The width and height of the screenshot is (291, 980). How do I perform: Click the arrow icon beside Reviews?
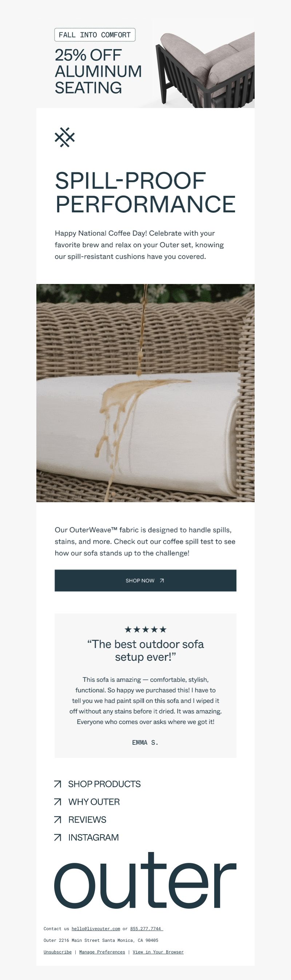58,820
